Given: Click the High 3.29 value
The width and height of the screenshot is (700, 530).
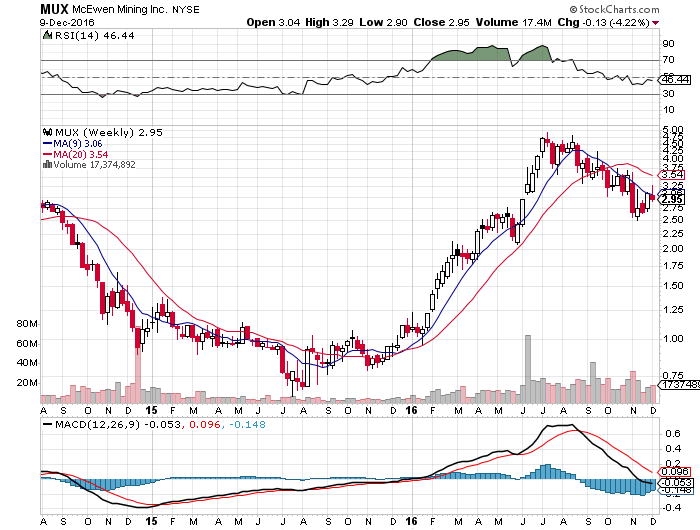Looking at the screenshot, I should click(x=329, y=22).
